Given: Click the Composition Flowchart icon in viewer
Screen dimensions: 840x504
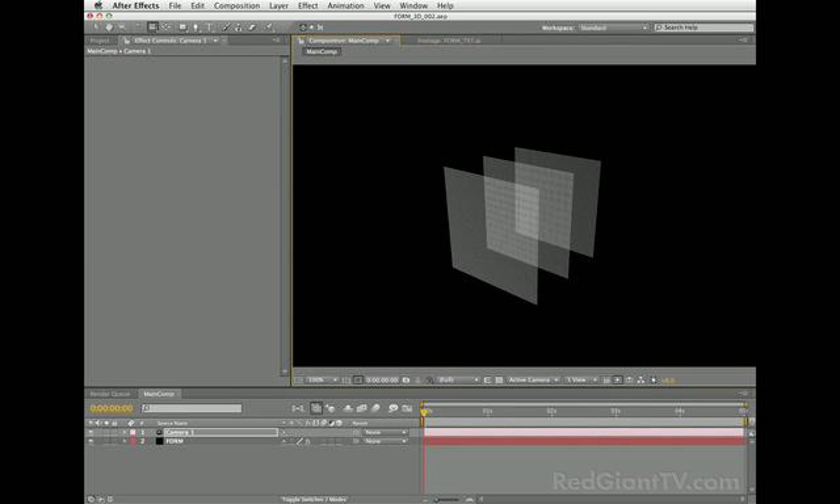Looking at the screenshot, I should pyautogui.click(x=641, y=380).
